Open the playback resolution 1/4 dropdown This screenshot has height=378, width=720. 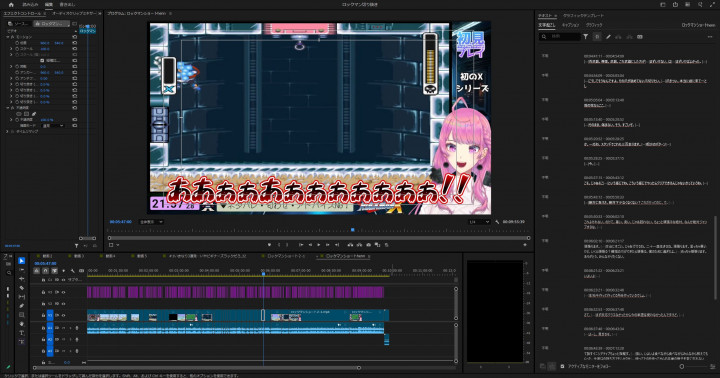(479, 222)
